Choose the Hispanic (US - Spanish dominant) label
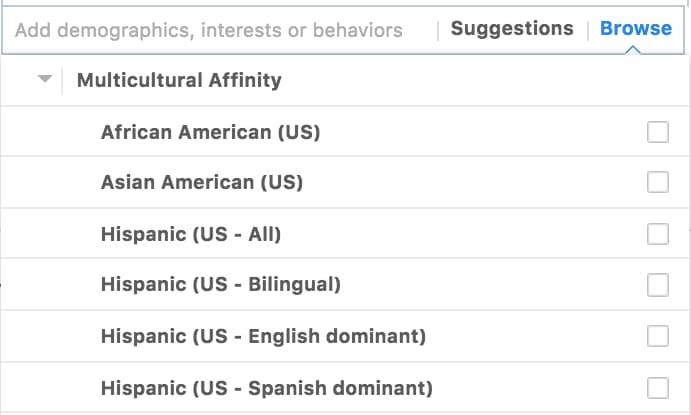 click(x=266, y=387)
